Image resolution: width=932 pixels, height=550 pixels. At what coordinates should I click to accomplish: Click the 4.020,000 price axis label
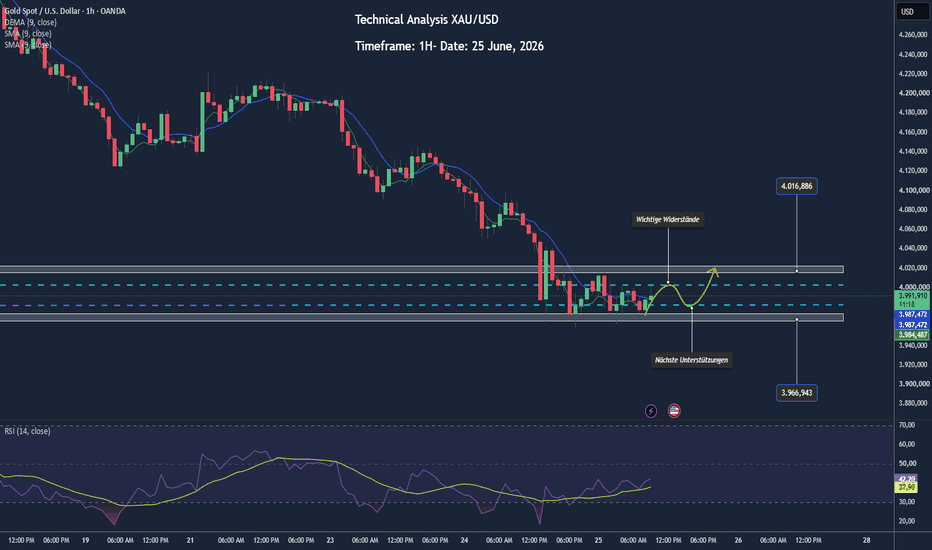point(913,268)
